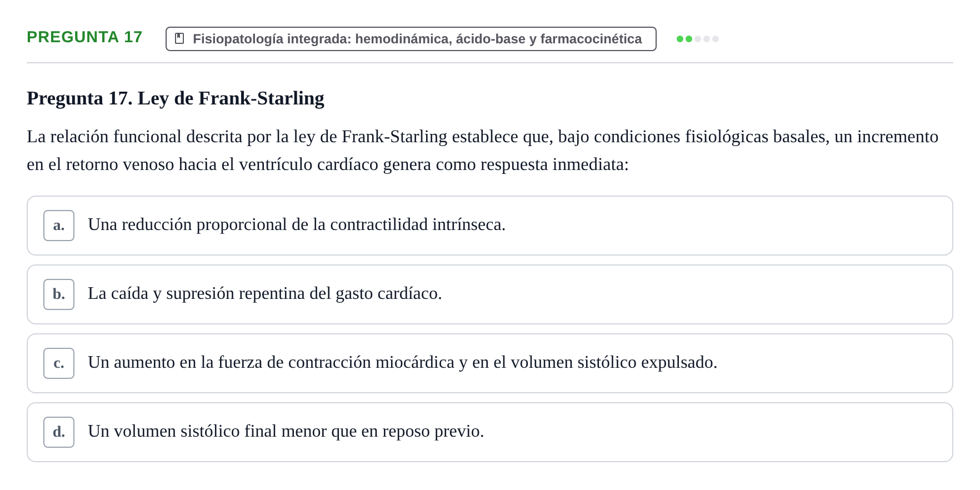
Task: Click the fifth and last difficulty dot
Action: click(716, 39)
